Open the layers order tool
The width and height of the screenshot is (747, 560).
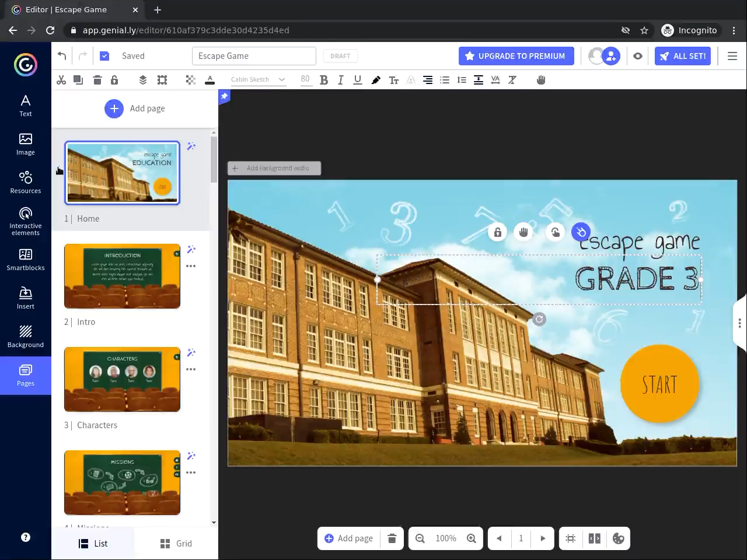tap(143, 80)
